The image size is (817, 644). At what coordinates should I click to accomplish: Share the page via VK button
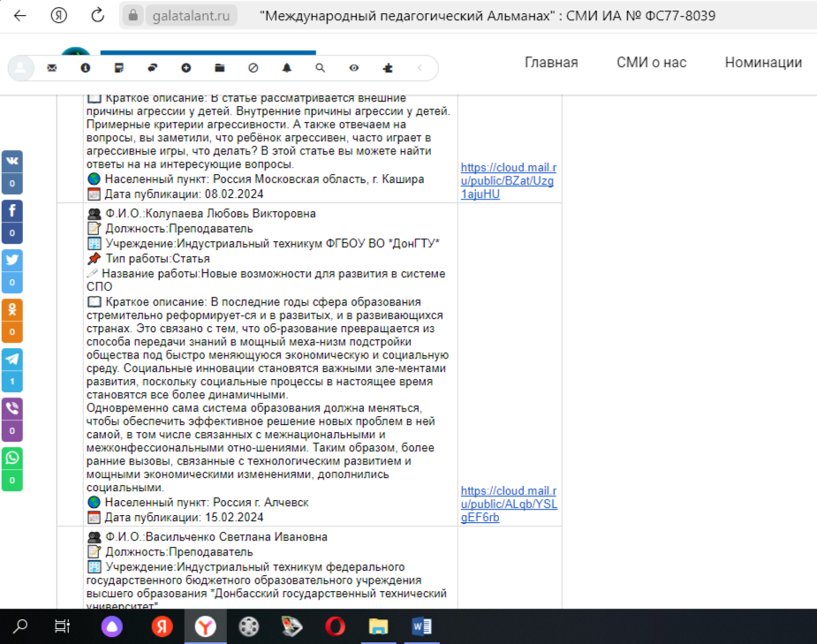(x=12, y=162)
